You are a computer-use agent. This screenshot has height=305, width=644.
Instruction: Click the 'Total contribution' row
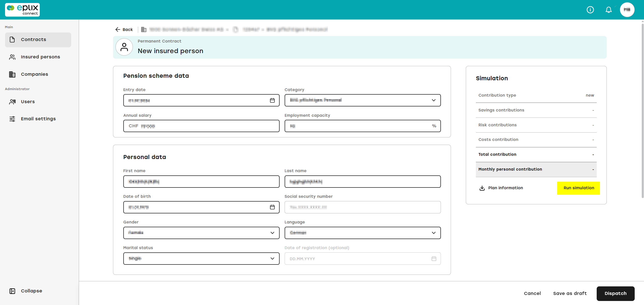pos(536,155)
